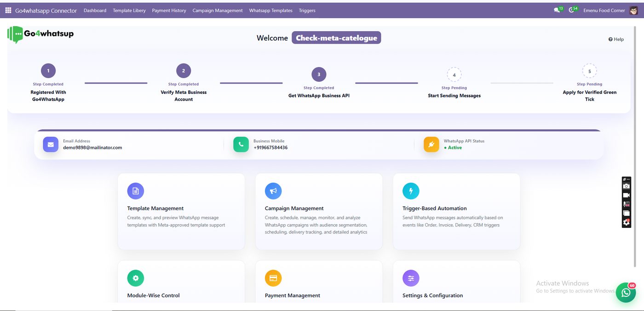Click Start Sending Messages step label
Image resolution: width=644 pixels, height=311 pixels.
pos(454,96)
